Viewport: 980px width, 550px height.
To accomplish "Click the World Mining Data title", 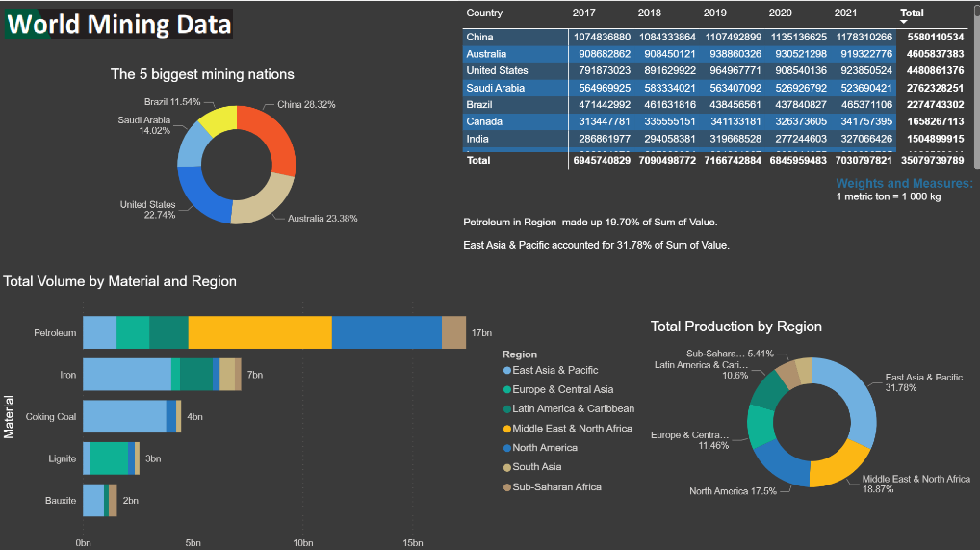I will tap(119, 24).
